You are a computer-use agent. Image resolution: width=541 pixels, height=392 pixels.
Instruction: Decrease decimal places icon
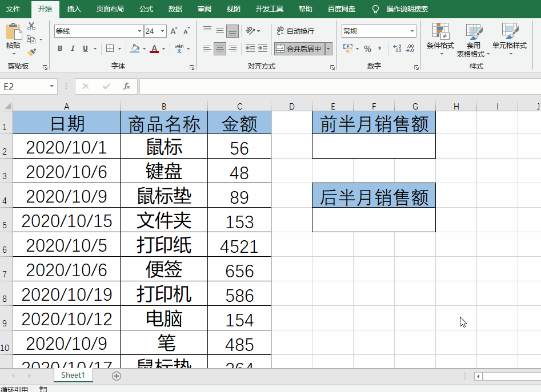[x=410, y=49]
